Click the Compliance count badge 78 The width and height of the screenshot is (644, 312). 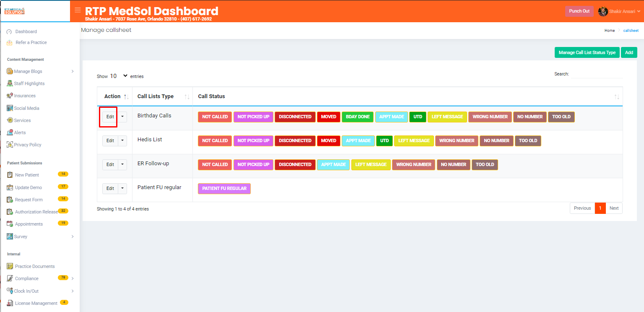[x=63, y=278]
